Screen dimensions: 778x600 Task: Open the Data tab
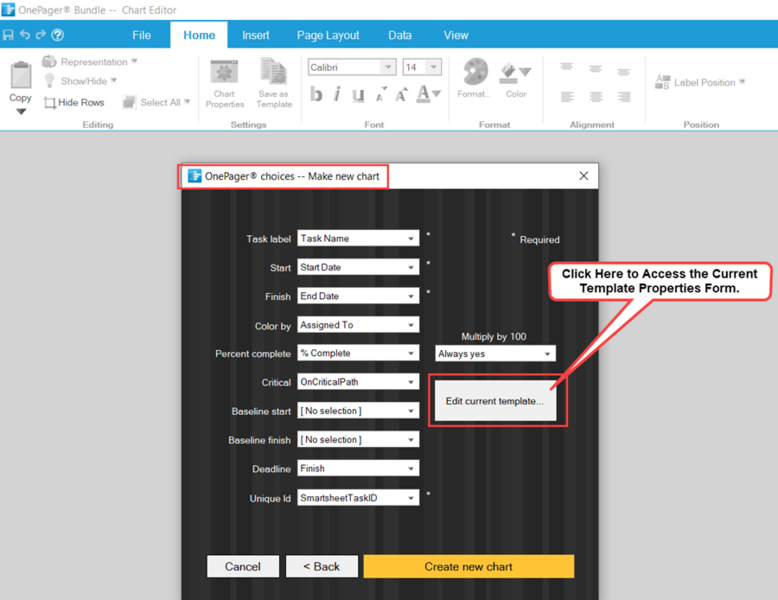400,35
